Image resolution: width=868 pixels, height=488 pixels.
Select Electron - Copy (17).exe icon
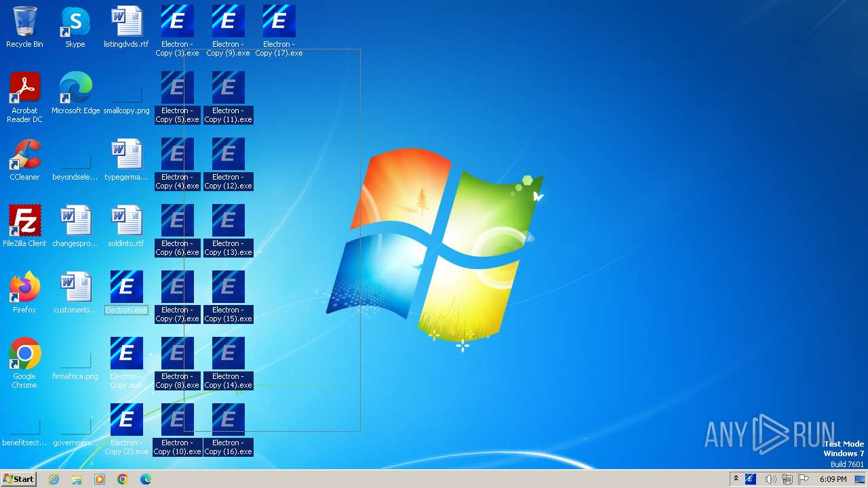pos(279,30)
